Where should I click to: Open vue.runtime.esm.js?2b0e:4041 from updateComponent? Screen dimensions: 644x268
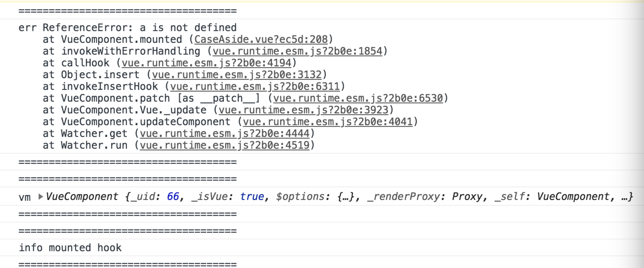point(328,121)
